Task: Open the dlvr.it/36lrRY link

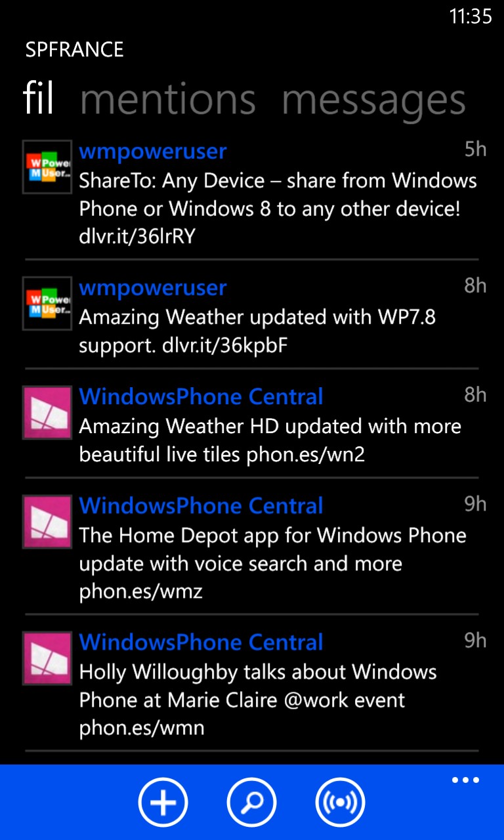Action: pyautogui.click(x=137, y=236)
